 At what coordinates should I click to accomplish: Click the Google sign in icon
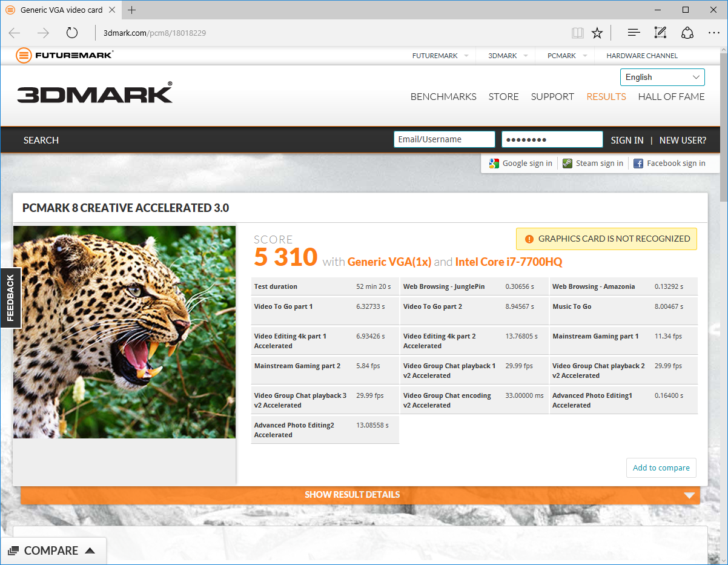click(x=494, y=164)
